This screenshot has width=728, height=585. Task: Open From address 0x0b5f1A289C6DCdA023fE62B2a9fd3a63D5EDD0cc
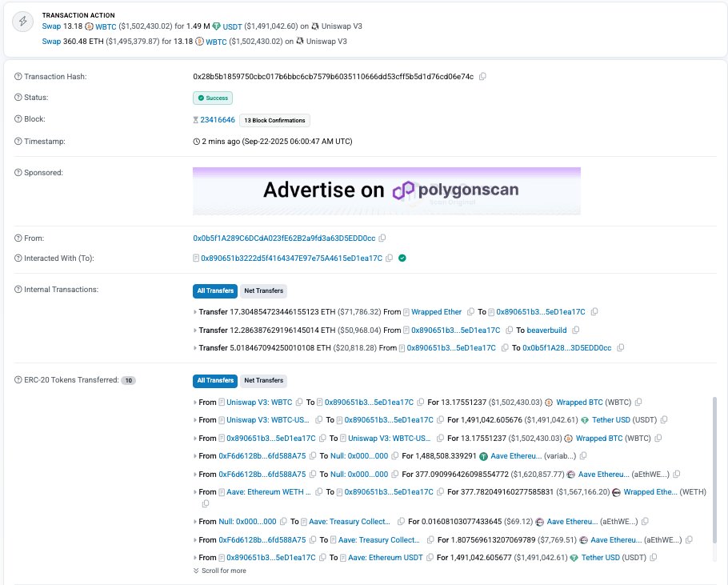click(284, 238)
